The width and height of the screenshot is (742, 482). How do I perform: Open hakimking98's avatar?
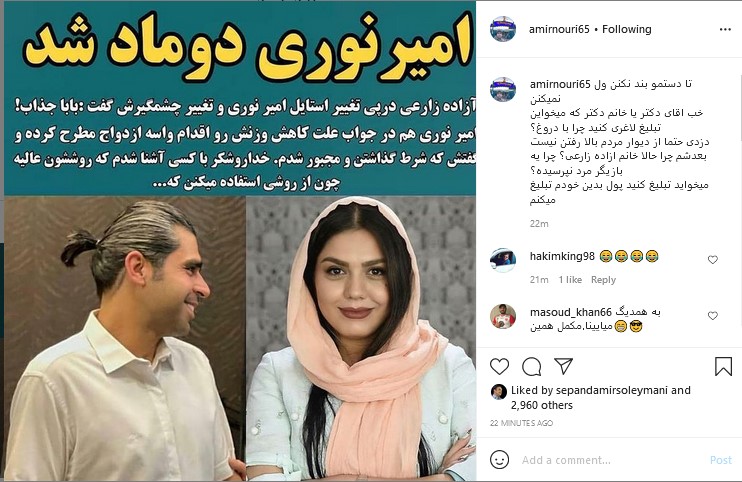(503, 260)
